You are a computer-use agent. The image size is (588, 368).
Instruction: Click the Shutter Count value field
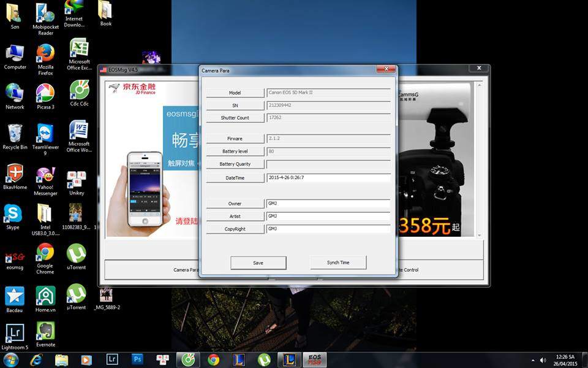[328, 118]
